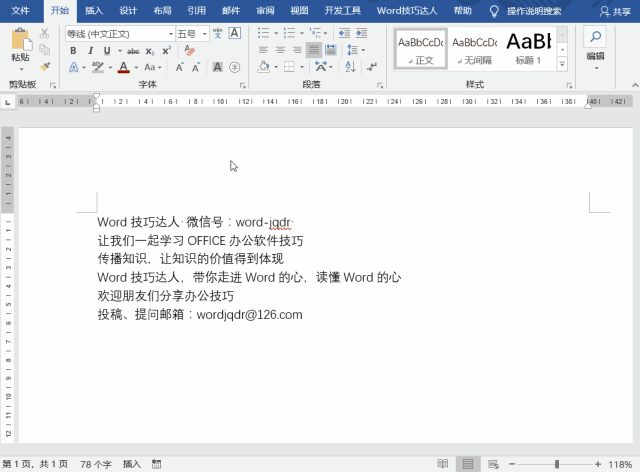Toggle bold formatting
The width and height of the screenshot is (640, 472).
(x=73, y=51)
